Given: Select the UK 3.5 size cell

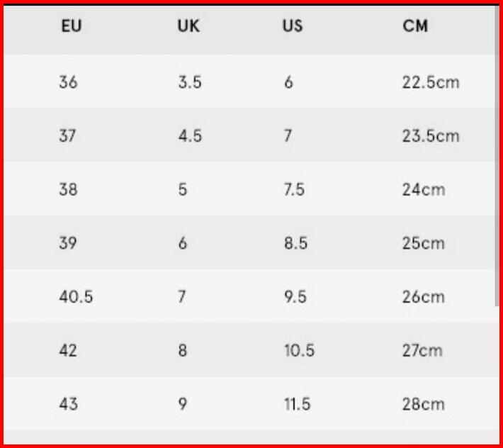Looking at the screenshot, I should pos(190,82).
